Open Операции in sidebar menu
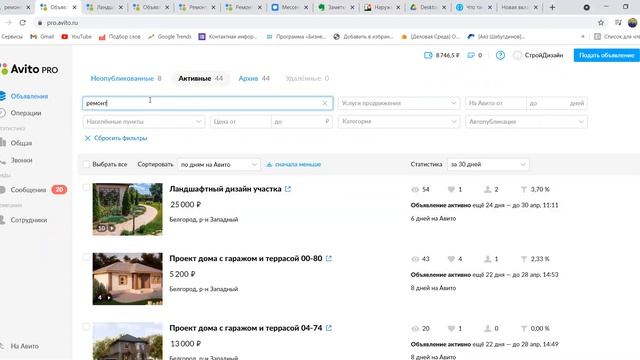The height and width of the screenshot is (360, 640). coord(25,113)
